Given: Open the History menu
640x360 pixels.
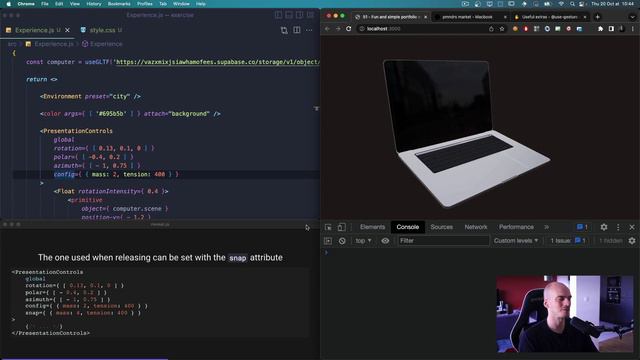Looking at the screenshot, I should 93,4.
